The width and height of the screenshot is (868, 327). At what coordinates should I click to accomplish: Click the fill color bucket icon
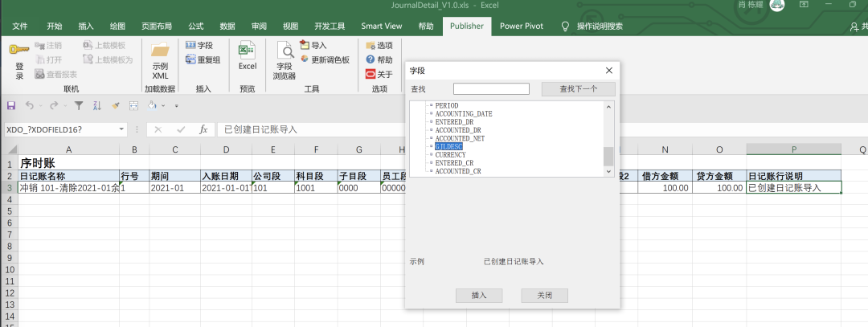coord(152,104)
